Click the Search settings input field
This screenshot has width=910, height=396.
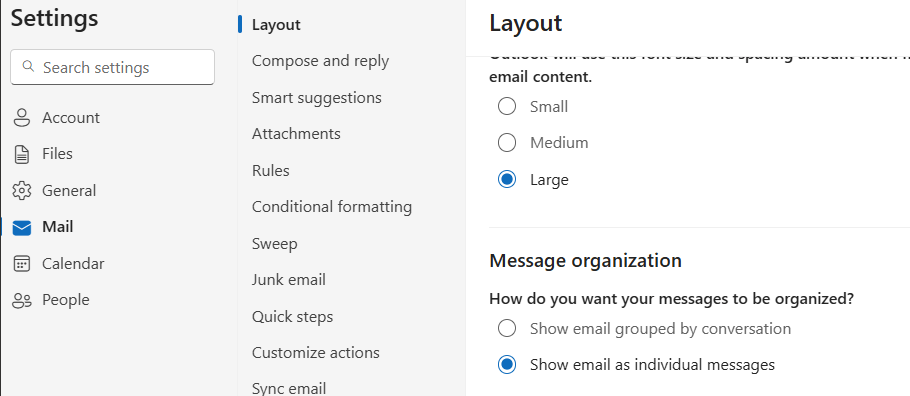click(113, 67)
